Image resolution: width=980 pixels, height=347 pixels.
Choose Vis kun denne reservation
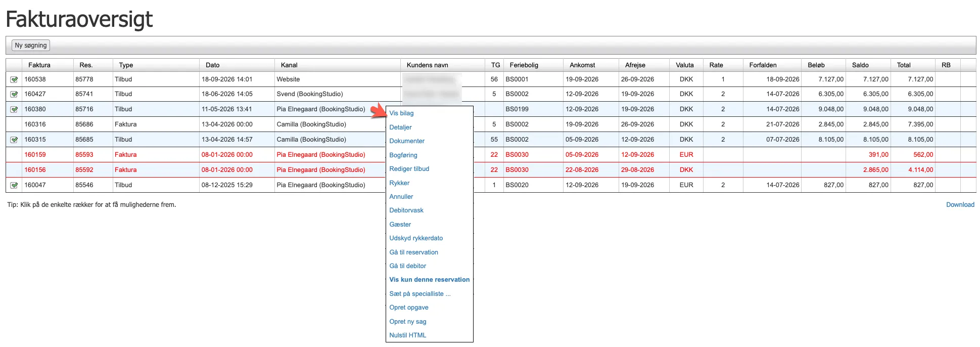429,280
